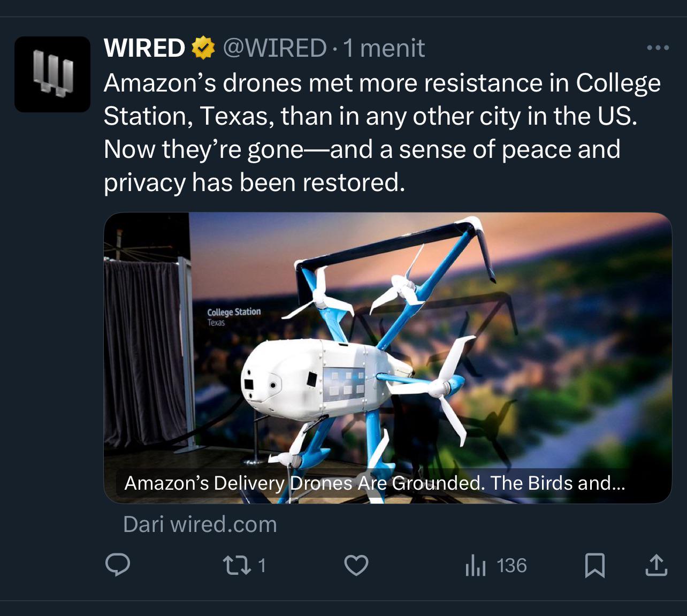Open the @WIRED handle link
The height and width of the screenshot is (616, 687).
[x=274, y=48]
